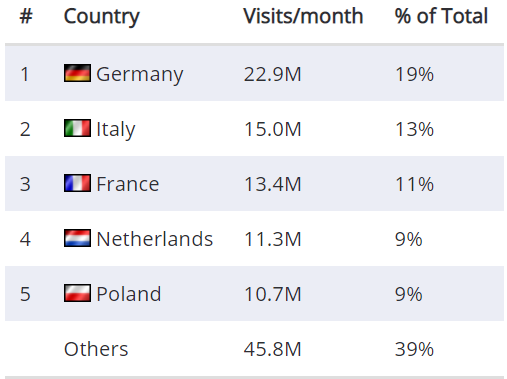Viewport: 507px width, 379px height.
Task: Click the Germany country name
Action: [x=140, y=75]
